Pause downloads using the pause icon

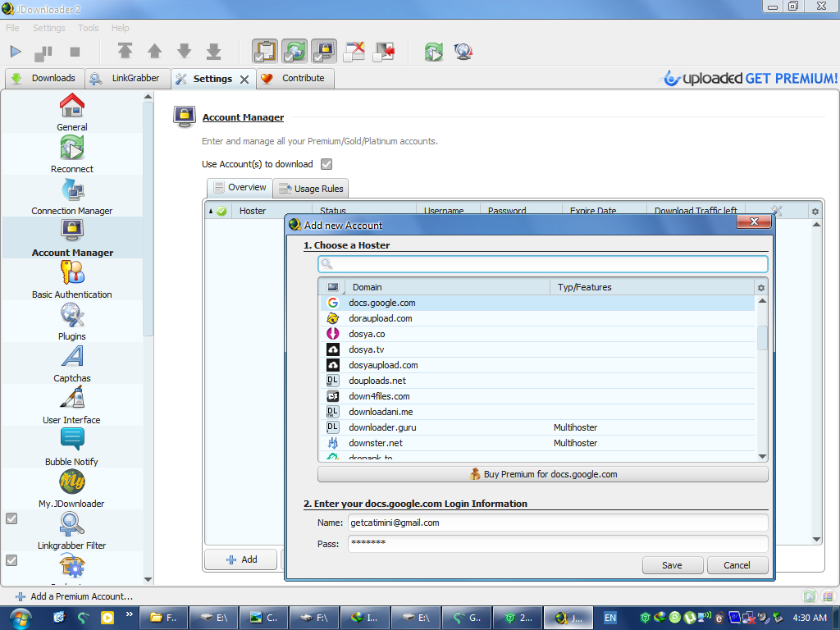[x=43, y=53]
